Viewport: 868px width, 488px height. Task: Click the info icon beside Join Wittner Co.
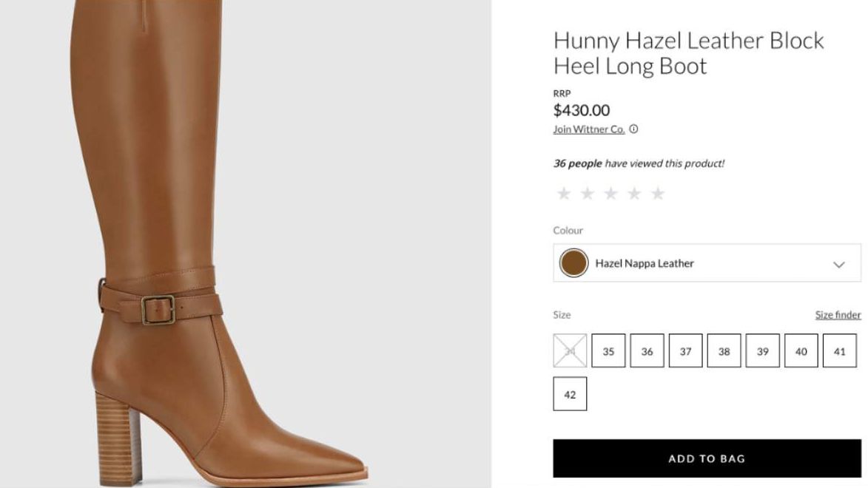pyautogui.click(x=634, y=129)
